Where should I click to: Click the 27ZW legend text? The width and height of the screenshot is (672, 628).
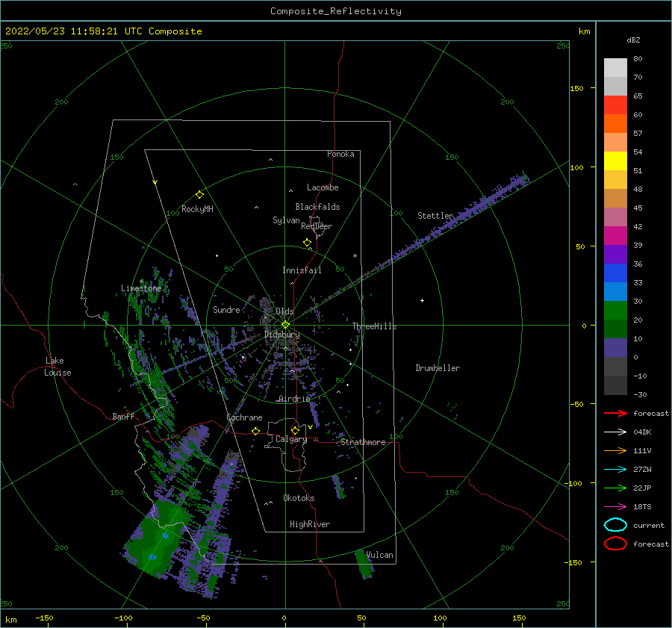(642, 470)
